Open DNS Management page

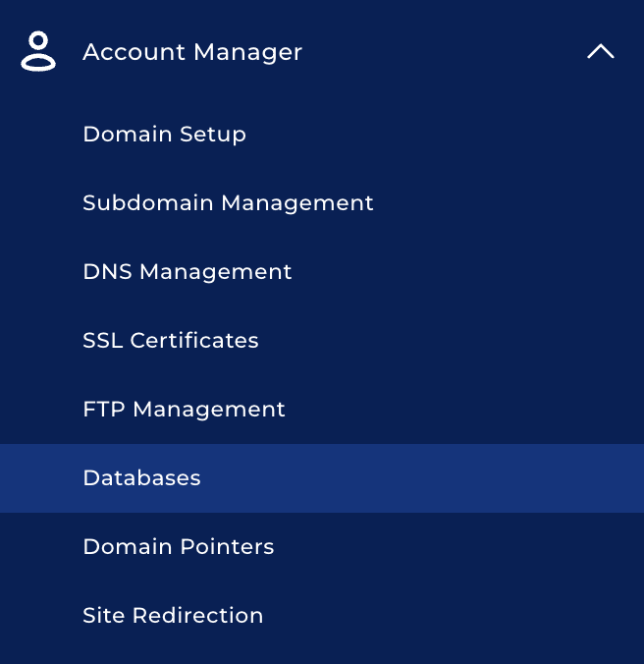(188, 272)
